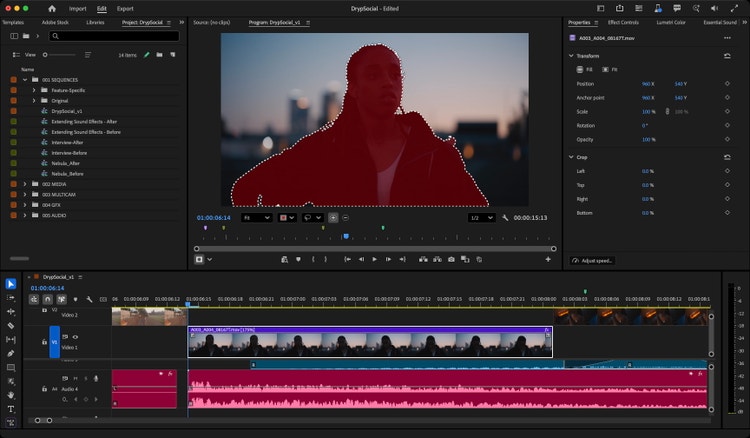Click the Home icon in top bar
Image resolution: width=750 pixels, height=438 pixels.
(x=52, y=9)
